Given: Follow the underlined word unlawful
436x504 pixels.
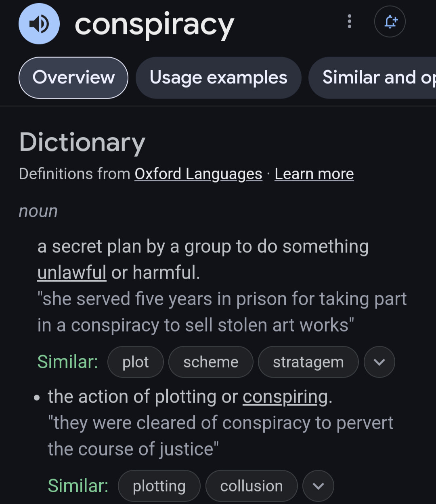Looking at the screenshot, I should pos(72,273).
